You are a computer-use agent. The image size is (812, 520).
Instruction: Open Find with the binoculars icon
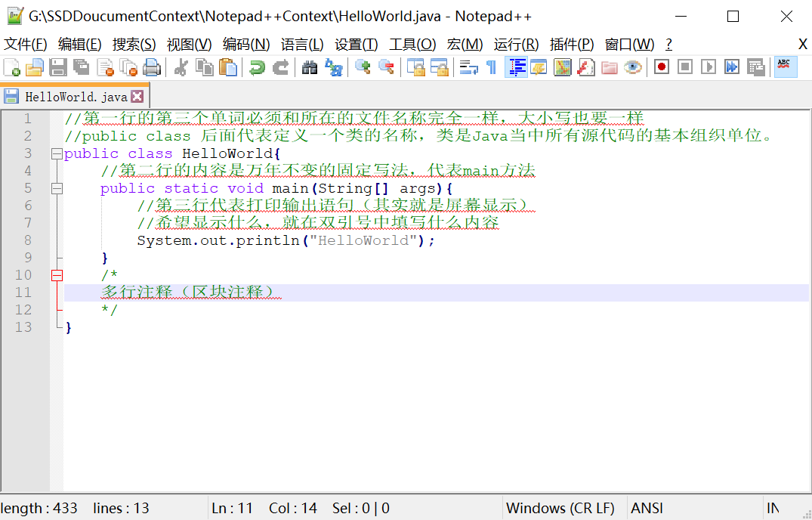pyautogui.click(x=309, y=67)
